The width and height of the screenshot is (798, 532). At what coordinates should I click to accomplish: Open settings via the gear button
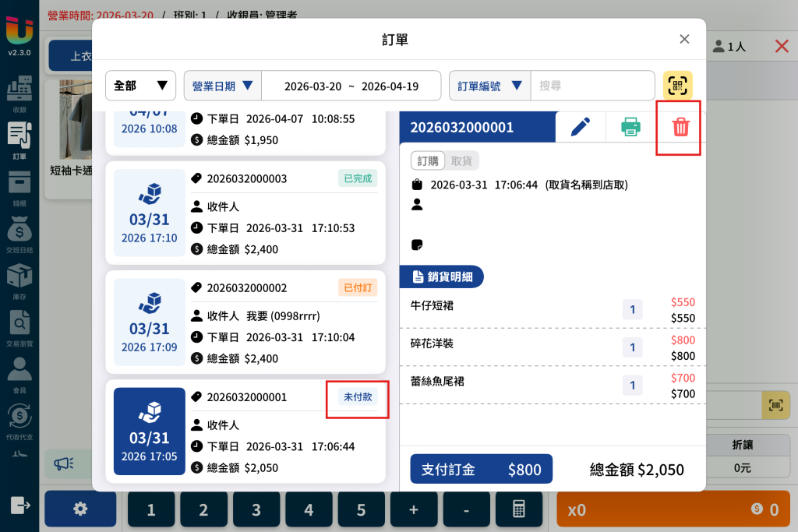[80, 509]
